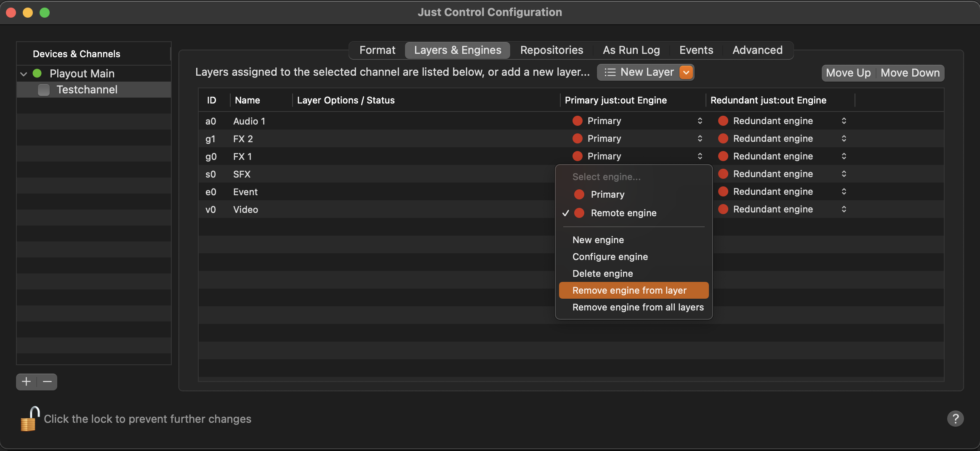Collapse the Playout Main tree chevron

[24, 74]
